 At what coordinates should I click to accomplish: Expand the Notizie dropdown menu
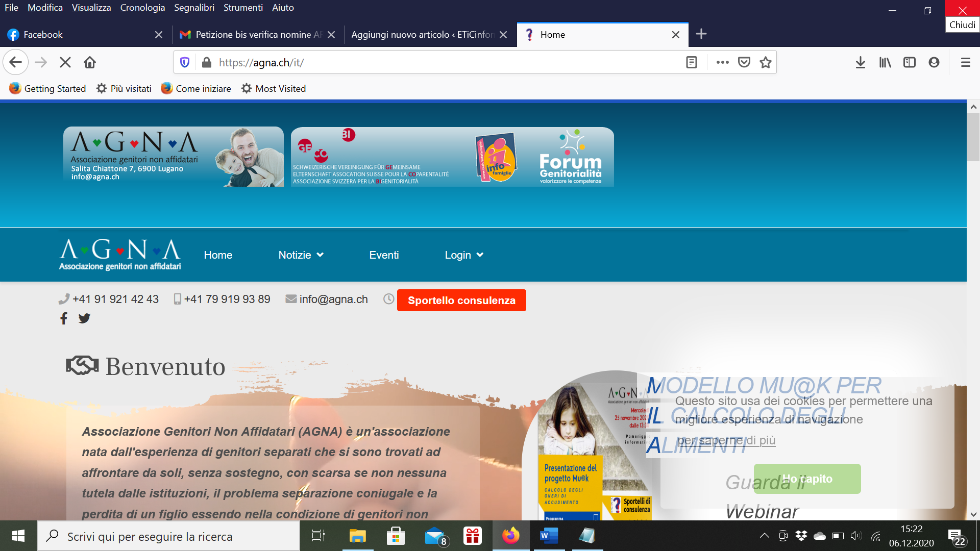point(301,255)
